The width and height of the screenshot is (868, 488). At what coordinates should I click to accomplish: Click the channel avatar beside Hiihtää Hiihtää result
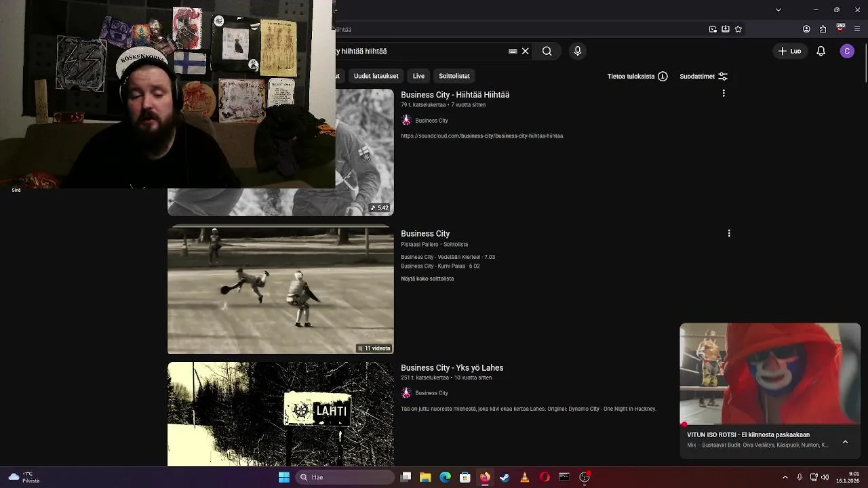(x=406, y=120)
